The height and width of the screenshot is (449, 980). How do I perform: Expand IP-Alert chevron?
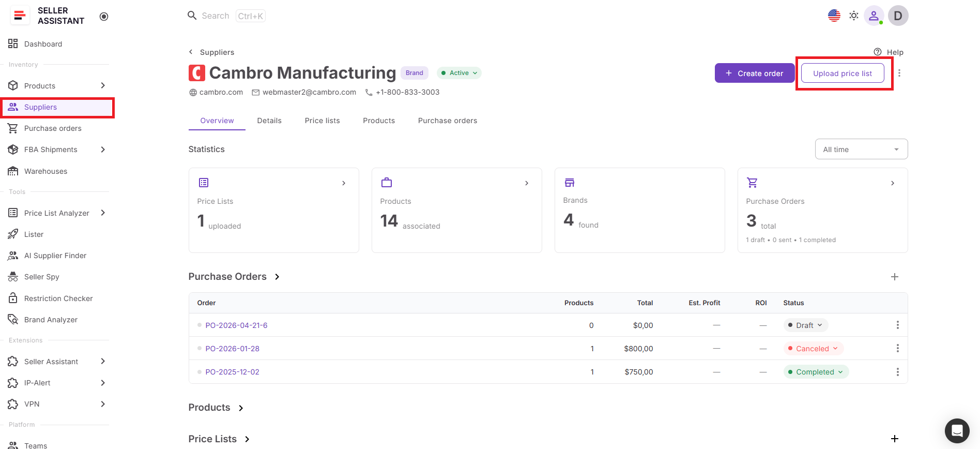(103, 383)
